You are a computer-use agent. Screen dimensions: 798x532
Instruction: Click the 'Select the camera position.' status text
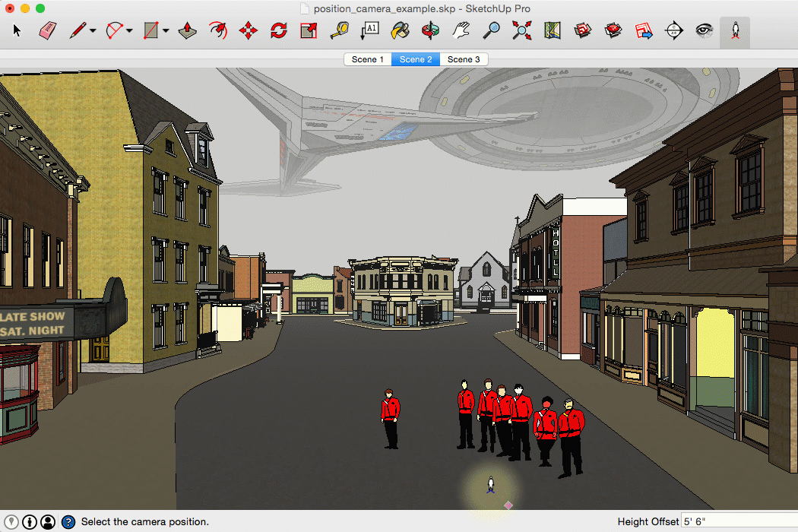click(x=145, y=522)
